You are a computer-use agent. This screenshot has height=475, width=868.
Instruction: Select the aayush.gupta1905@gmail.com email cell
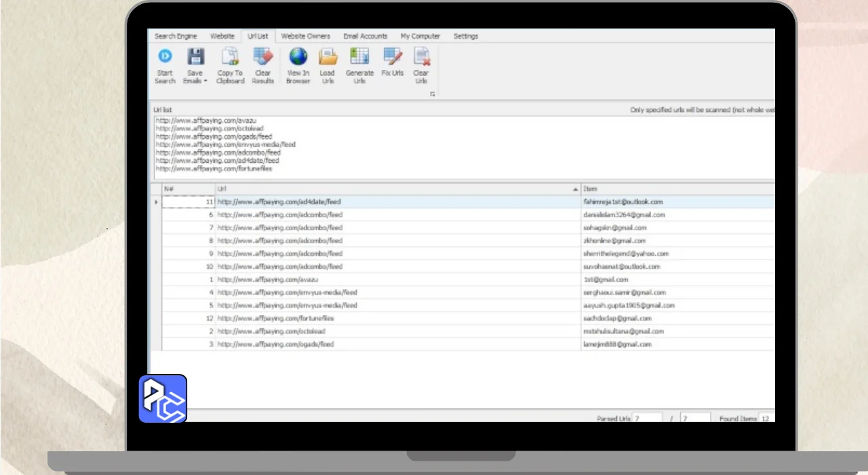(678, 305)
